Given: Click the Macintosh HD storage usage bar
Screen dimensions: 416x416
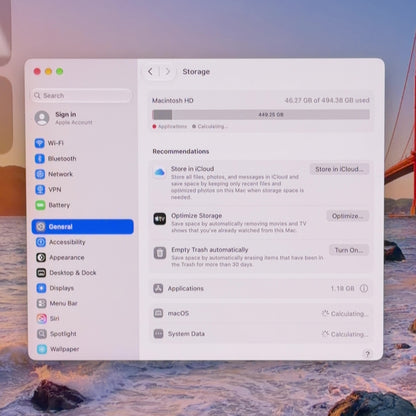Looking at the screenshot, I should tap(261, 115).
